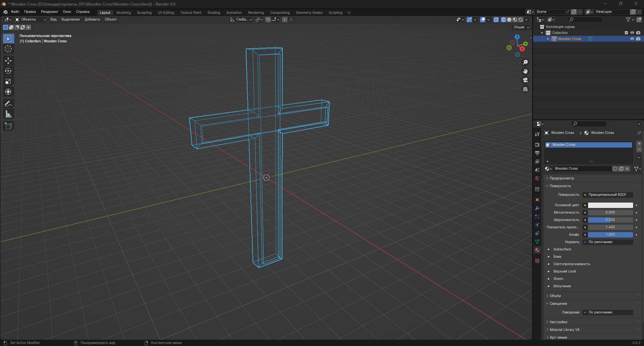Viewport: 644px width, 346px height.
Task: Click the properties editor search field
Action: point(589,124)
